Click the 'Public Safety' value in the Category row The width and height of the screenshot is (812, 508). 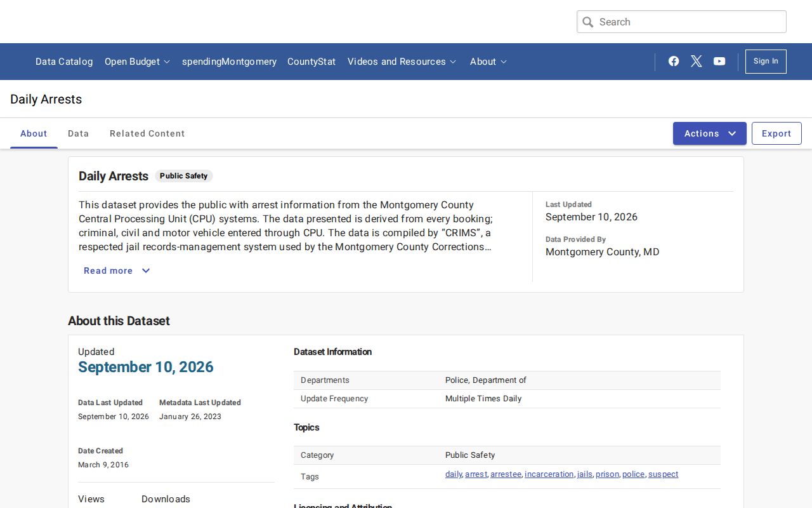pyautogui.click(x=470, y=455)
